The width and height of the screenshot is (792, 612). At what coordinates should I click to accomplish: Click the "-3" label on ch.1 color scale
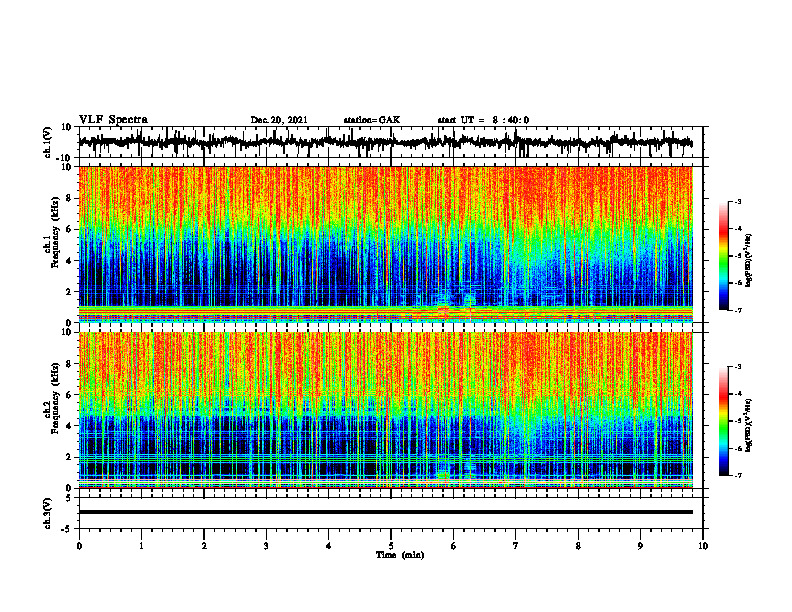[738, 201]
